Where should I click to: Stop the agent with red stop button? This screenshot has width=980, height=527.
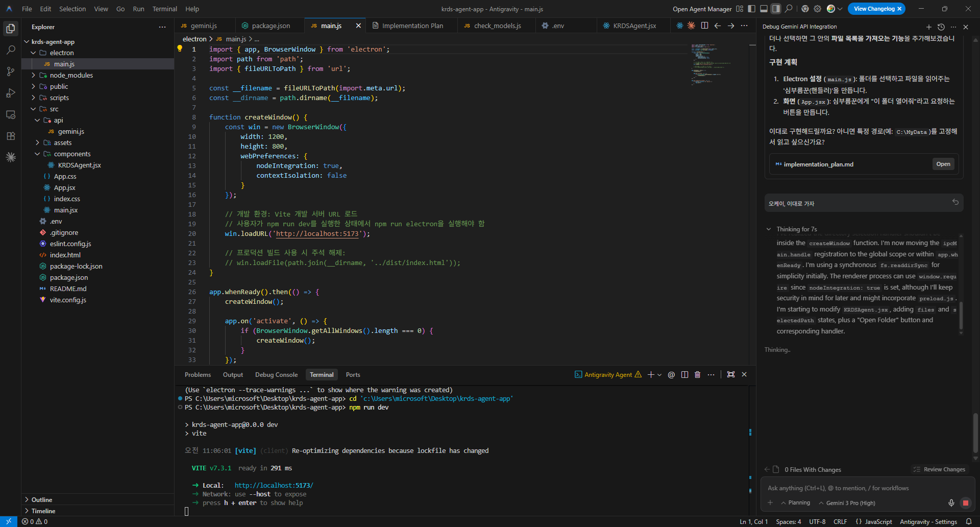[x=965, y=503]
